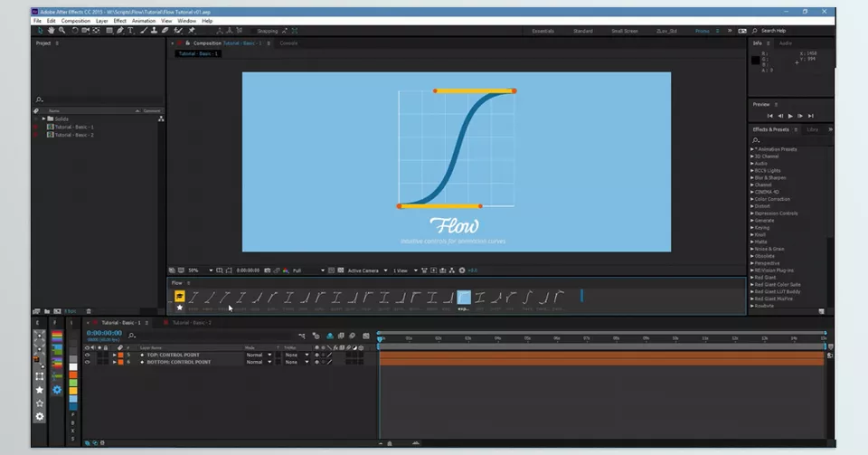Open the 1 View layout dropdown
Image resolution: width=868 pixels, height=455 pixels.
tap(405, 270)
